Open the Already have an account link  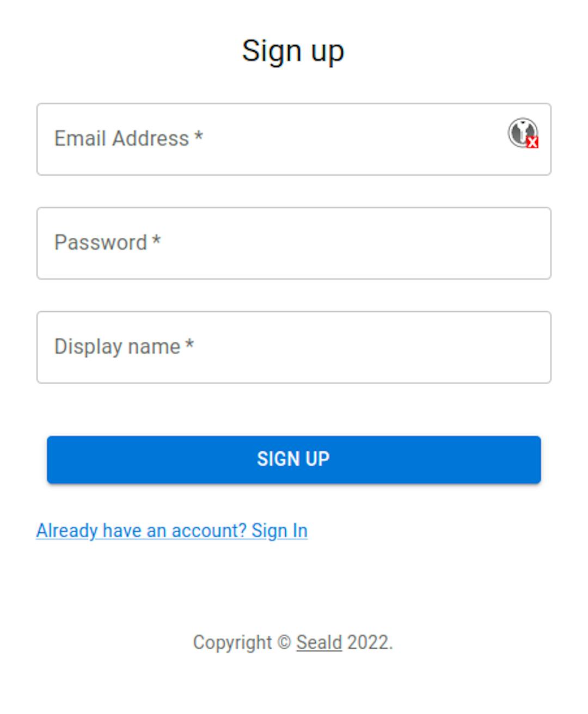pyautogui.click(x=172, y=531)
